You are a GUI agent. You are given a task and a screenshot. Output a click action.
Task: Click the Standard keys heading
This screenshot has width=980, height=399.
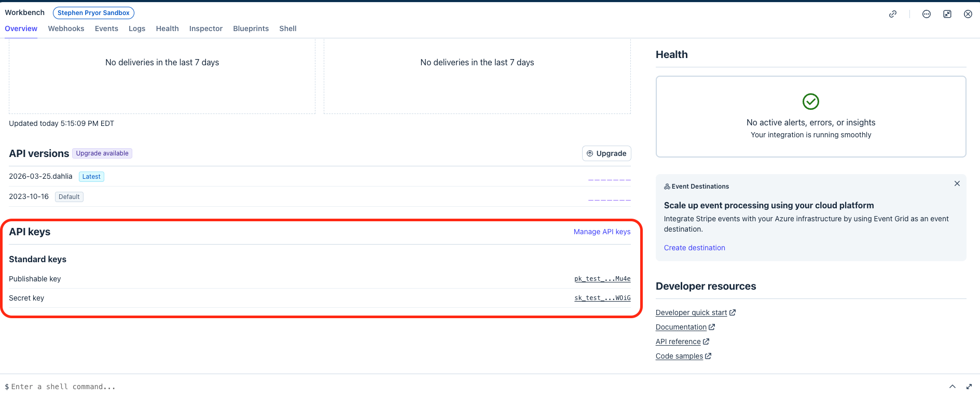[37, 259]
